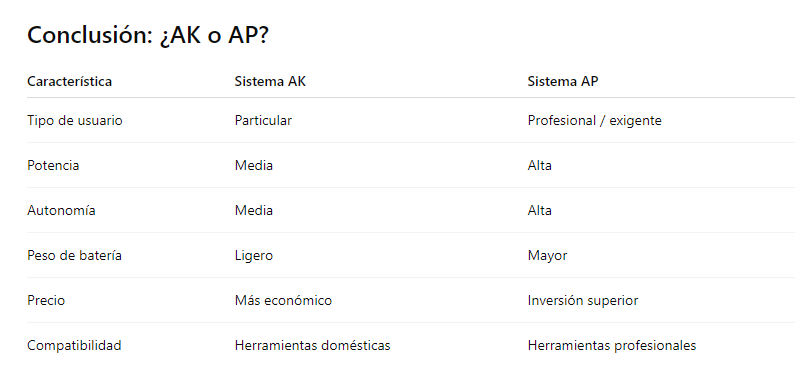Click the Profesional / exigente cell
This screenshot has width=807, height=383.
click(594, 120)
